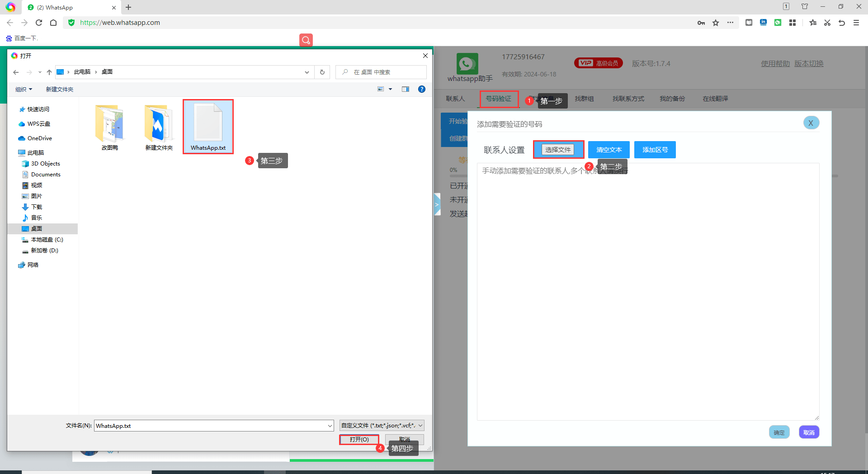The image size is (868, 474).
Task: Switch to 号码验证 tab
Action: coord(499,99)
